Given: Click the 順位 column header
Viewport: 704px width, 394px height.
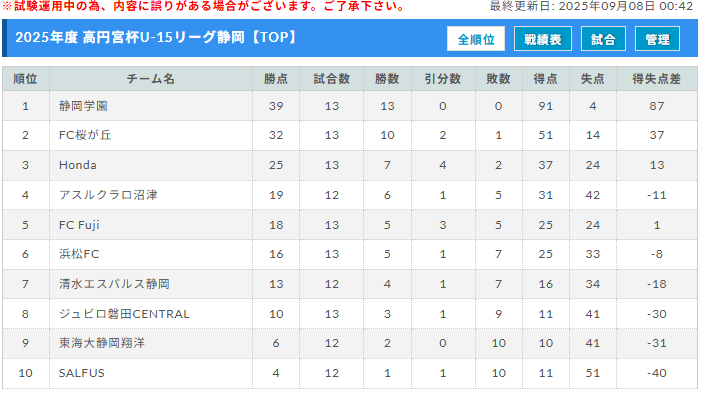Looking at the screenshot, I should 26,79.
